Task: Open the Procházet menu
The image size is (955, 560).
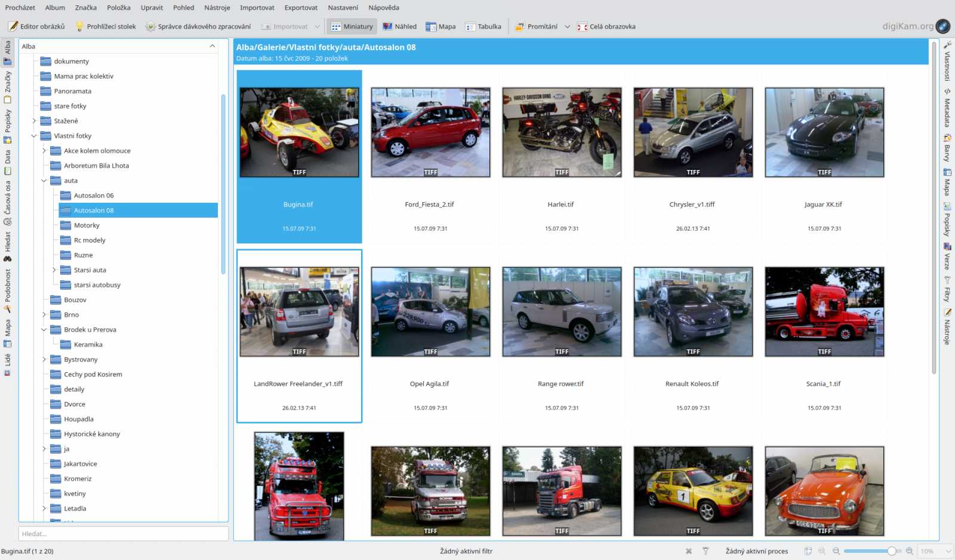Action: [x=20, y=8]
